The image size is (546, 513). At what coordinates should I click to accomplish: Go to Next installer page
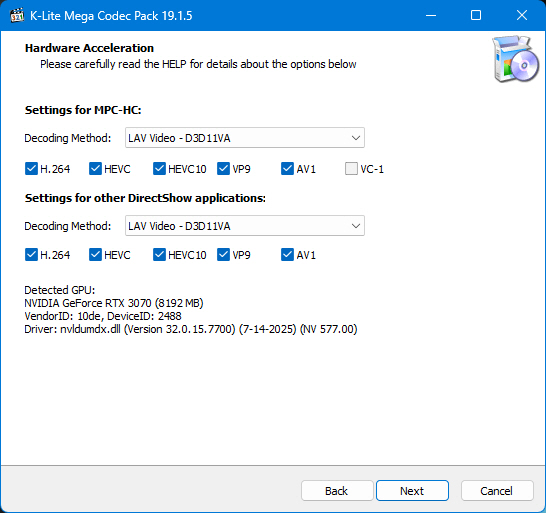(412, 491)
